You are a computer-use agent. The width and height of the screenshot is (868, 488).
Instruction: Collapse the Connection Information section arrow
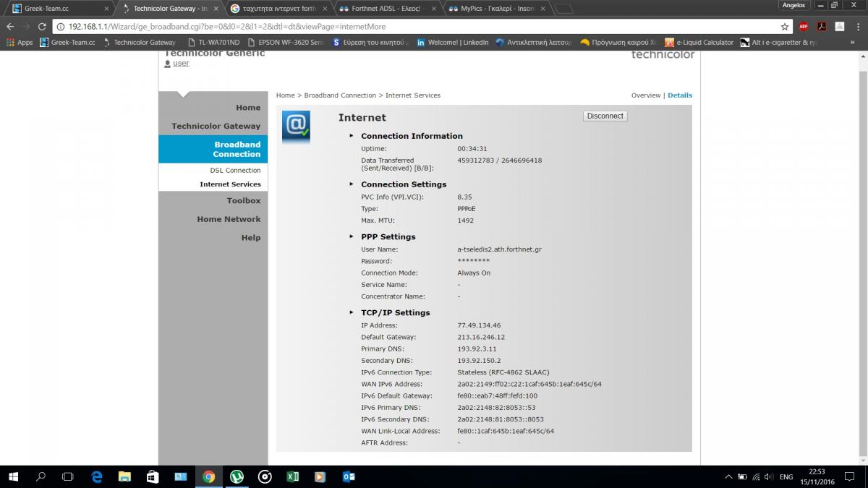pyautogui.click(x=352, y=135)
